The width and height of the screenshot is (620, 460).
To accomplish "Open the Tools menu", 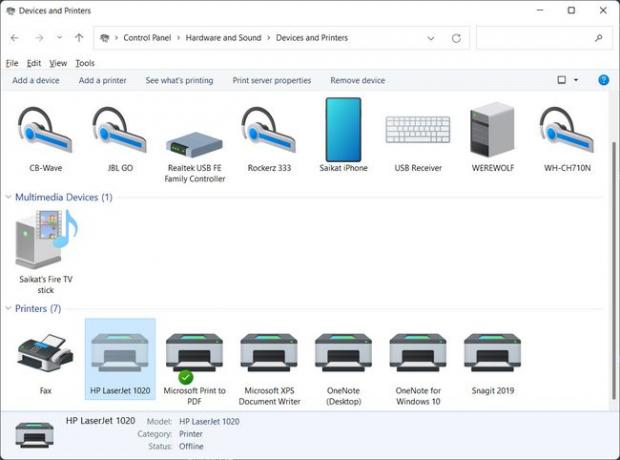I will coord(85,63).
